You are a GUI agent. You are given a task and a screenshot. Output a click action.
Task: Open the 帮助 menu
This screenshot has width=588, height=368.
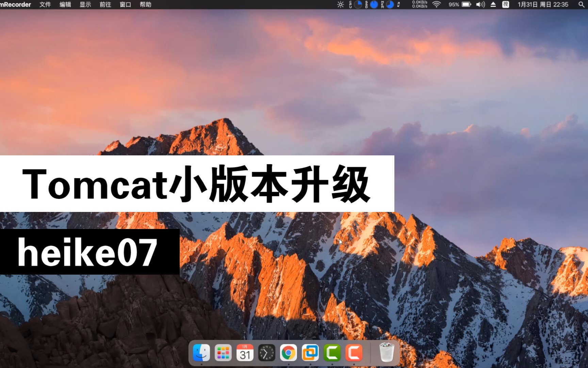tap(146, 4)
